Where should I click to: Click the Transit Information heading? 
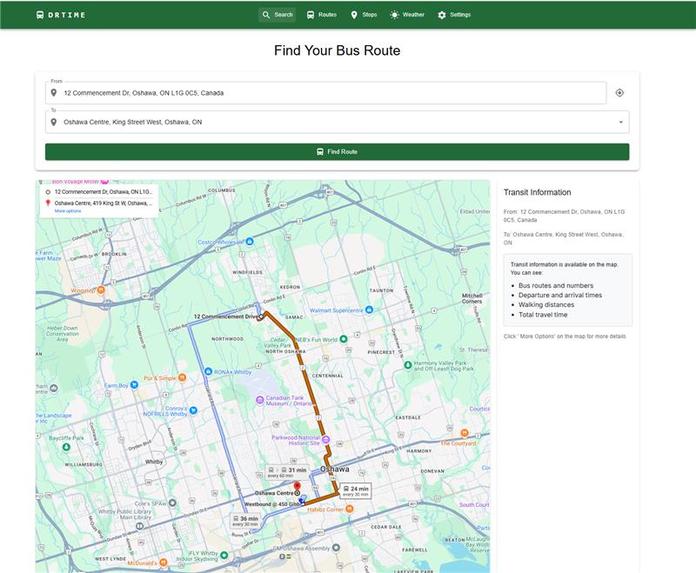[x=537, y=192]
